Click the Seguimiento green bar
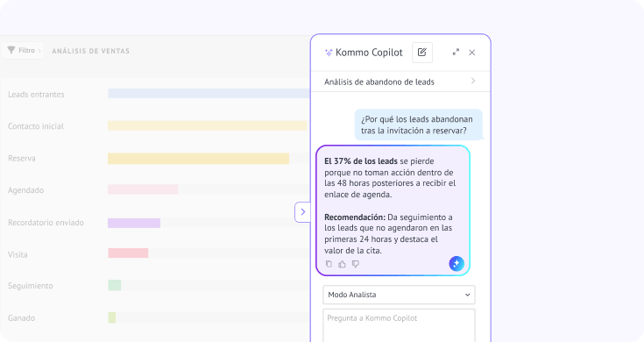 tap(115, 285)
